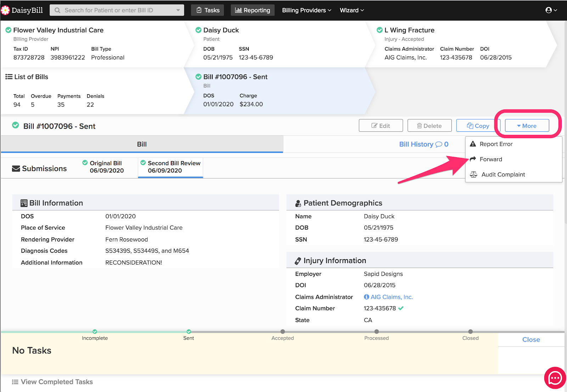Click the search magnifier icon
This screenshot has width=567, height=392.
click(x=57, y=10)
